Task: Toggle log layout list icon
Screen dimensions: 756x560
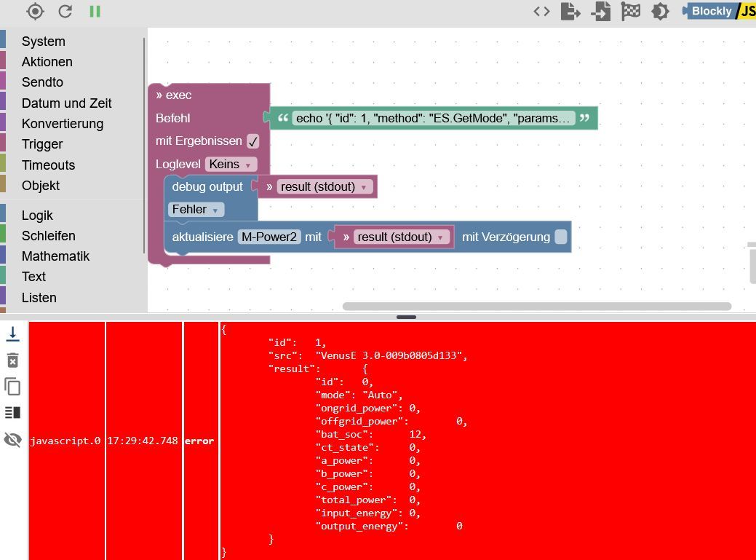Action: 12,412
